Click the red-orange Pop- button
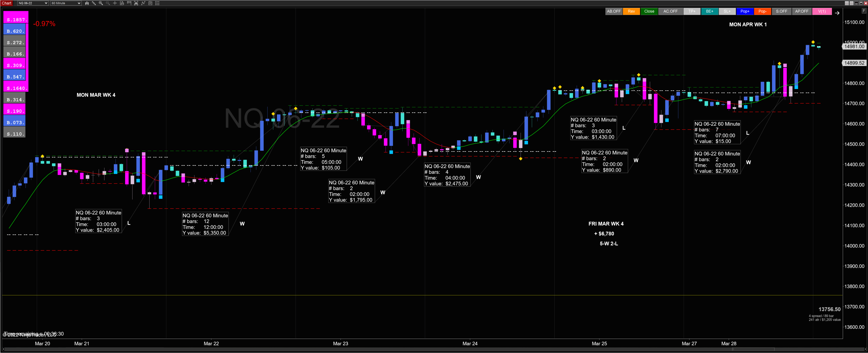The height and width of the screenshot is (353, 868). pyautogui.click(x=762, y=11)
